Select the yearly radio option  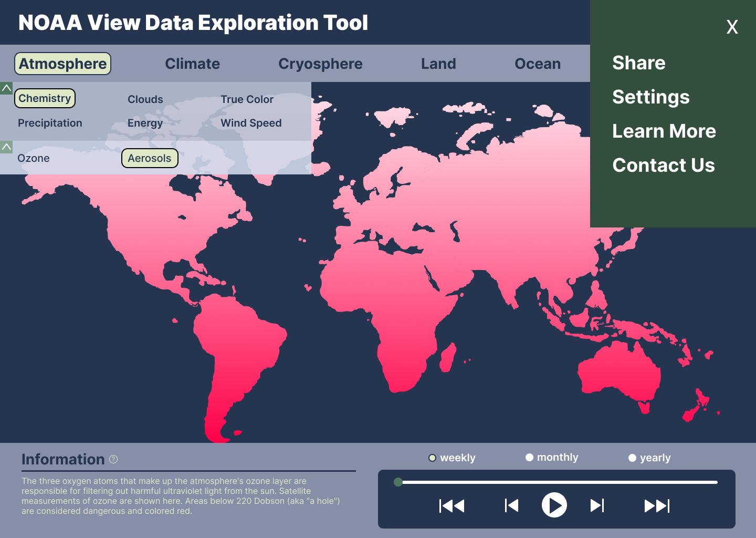(632, 458)
